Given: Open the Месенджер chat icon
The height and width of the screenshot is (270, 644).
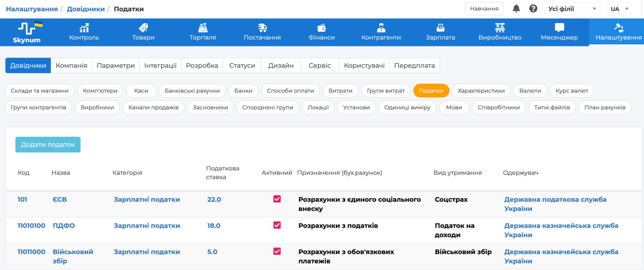Looking at the screenshot, I should [559, 28].
